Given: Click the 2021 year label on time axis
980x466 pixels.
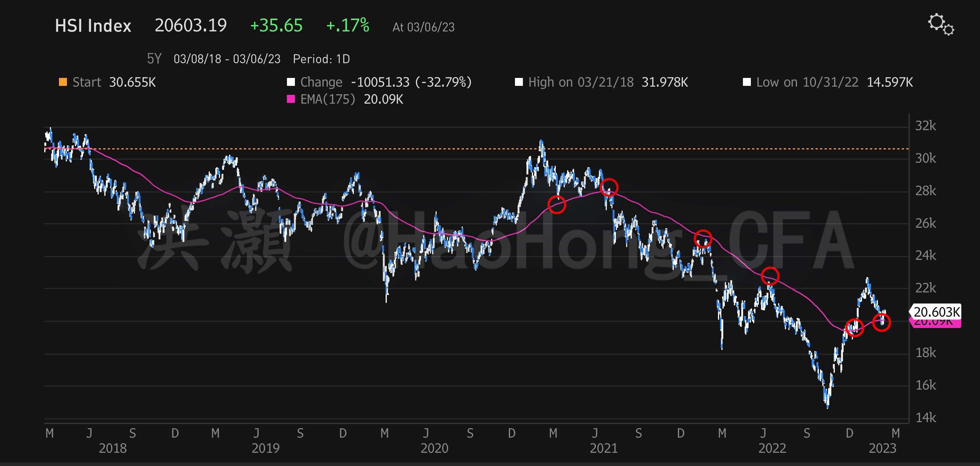Looking at the screenshot, I should [603, 448].
